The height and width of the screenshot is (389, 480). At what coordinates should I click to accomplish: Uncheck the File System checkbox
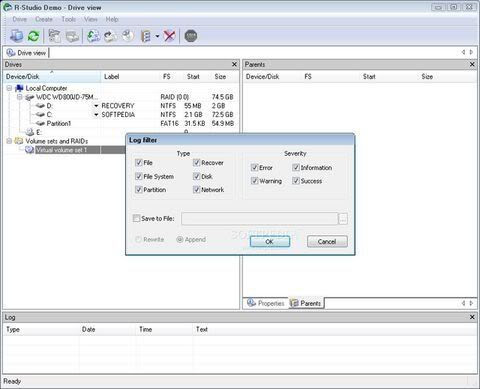139,176
